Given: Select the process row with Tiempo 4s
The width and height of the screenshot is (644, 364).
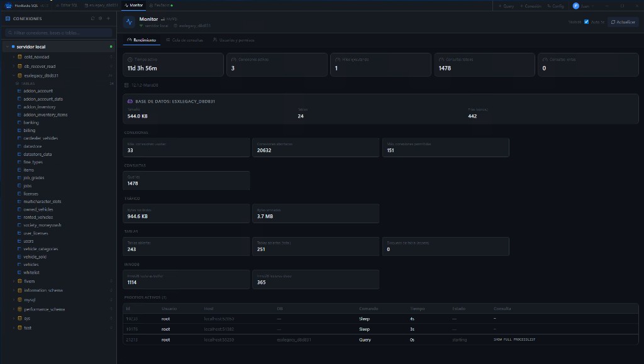Looking at the screenshot, I should [380, 319].
